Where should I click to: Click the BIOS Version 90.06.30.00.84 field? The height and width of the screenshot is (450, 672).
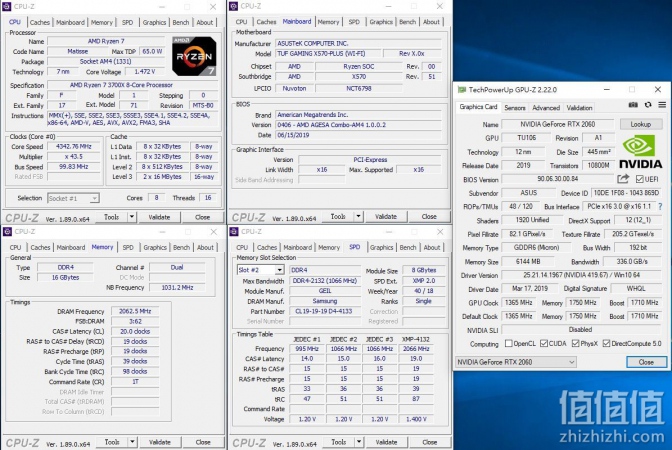(558, 179)
